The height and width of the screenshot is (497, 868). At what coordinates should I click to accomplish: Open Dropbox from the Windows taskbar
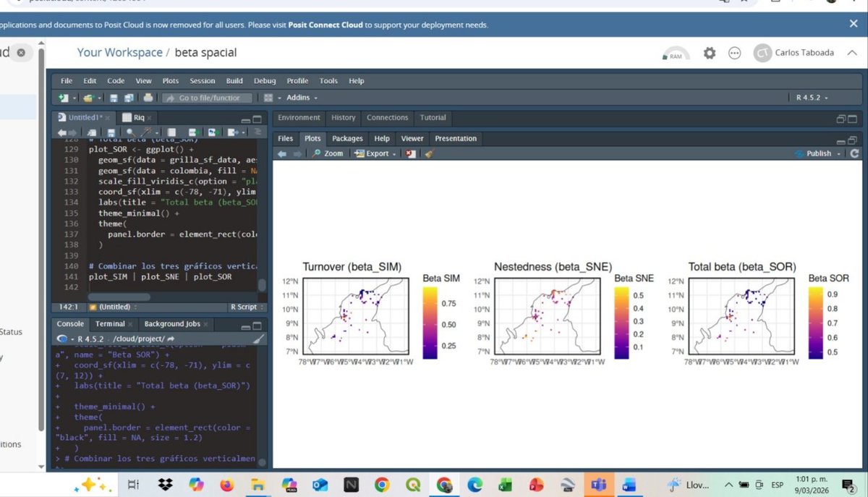(x=166, y=485)
